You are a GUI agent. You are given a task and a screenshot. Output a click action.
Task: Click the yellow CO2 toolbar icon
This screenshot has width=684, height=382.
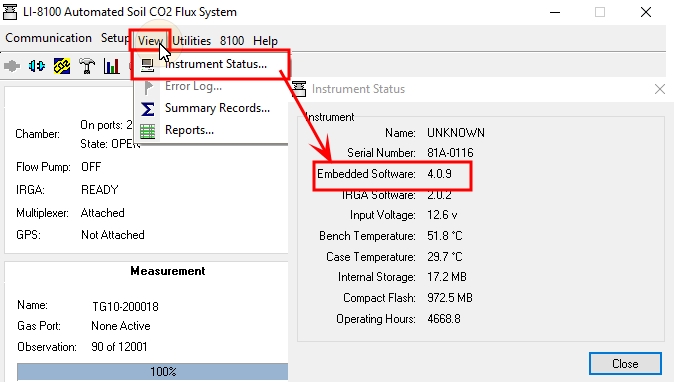(x=62, y=66)
